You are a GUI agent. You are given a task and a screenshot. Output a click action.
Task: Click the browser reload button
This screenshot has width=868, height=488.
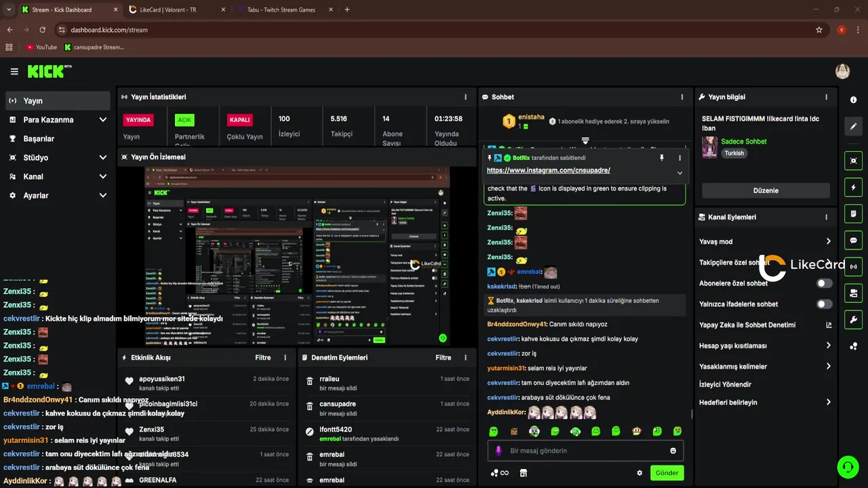[43, 30]
